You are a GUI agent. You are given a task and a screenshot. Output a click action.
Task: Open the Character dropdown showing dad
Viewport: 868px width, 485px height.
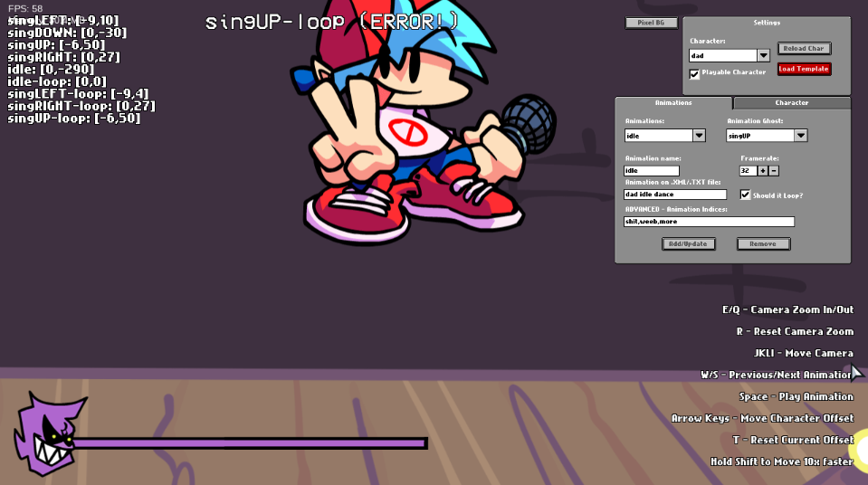[x=729, y=55]
